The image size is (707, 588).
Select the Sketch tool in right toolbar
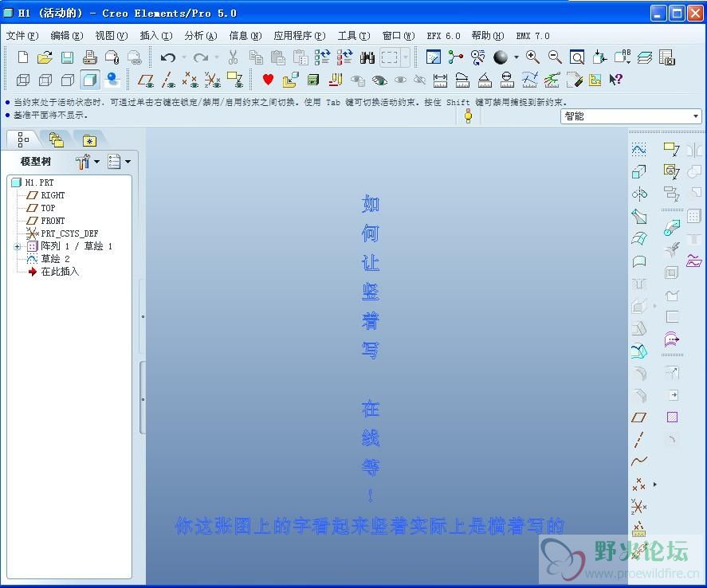[639, 149]
